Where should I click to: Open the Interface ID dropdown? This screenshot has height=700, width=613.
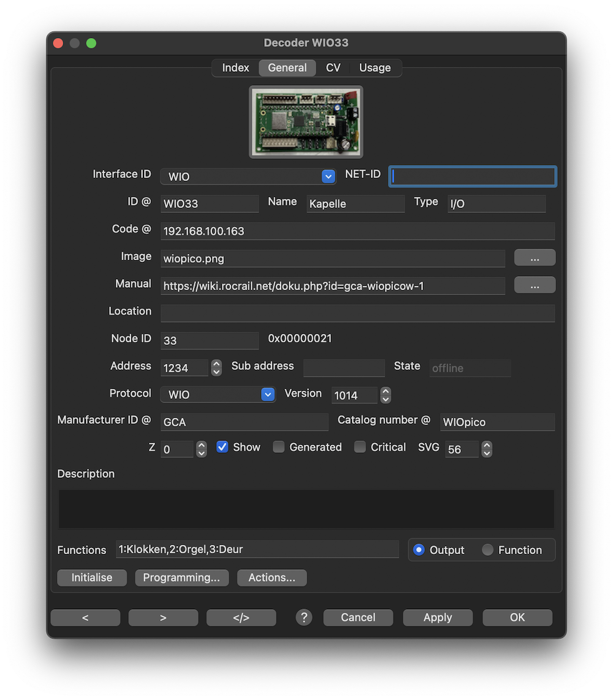point(329,177)
